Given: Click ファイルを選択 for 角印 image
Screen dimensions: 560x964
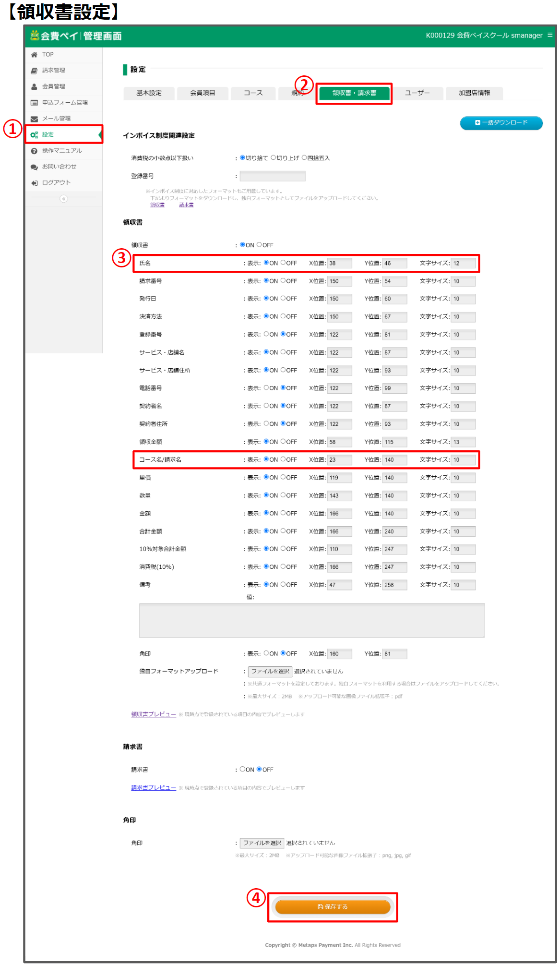Looking at the screenshot, I should pos(262,843).
